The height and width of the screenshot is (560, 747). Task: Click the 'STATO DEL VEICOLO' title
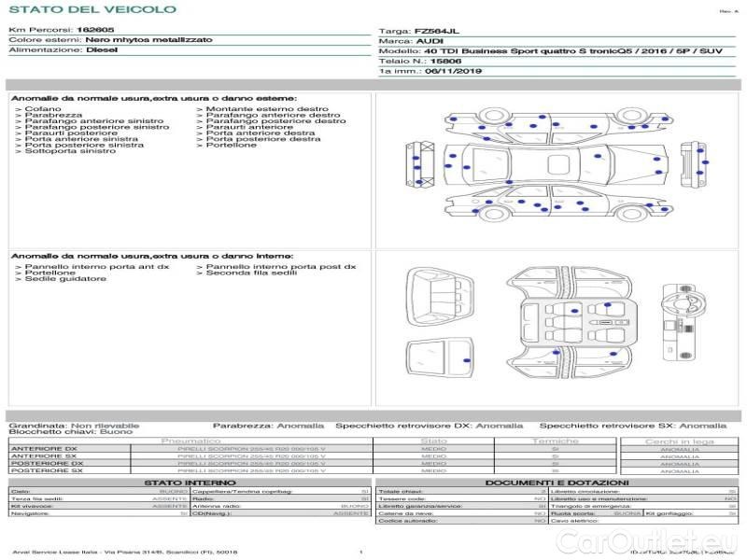(x=92, y=9)
